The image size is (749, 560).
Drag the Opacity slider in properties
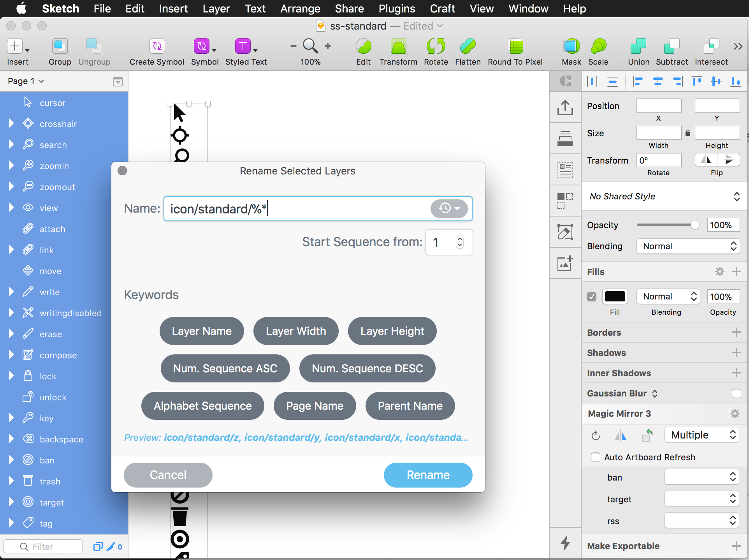tap(693, 225)
